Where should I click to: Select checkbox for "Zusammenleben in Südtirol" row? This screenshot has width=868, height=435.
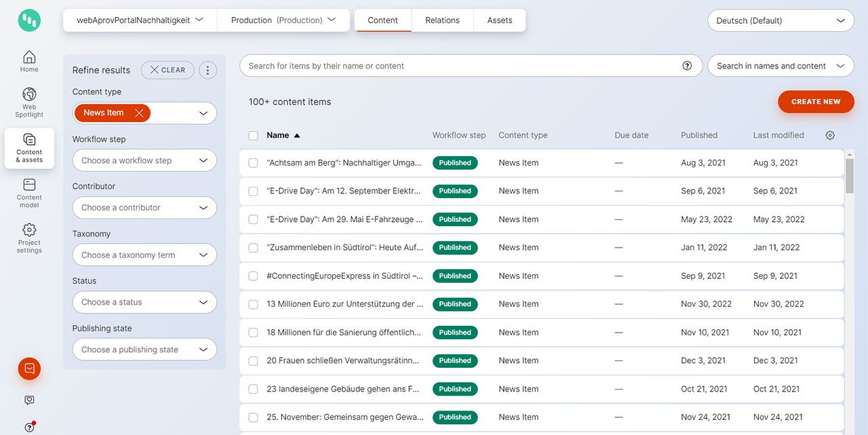pyautogui.click(x=254, y=248)
